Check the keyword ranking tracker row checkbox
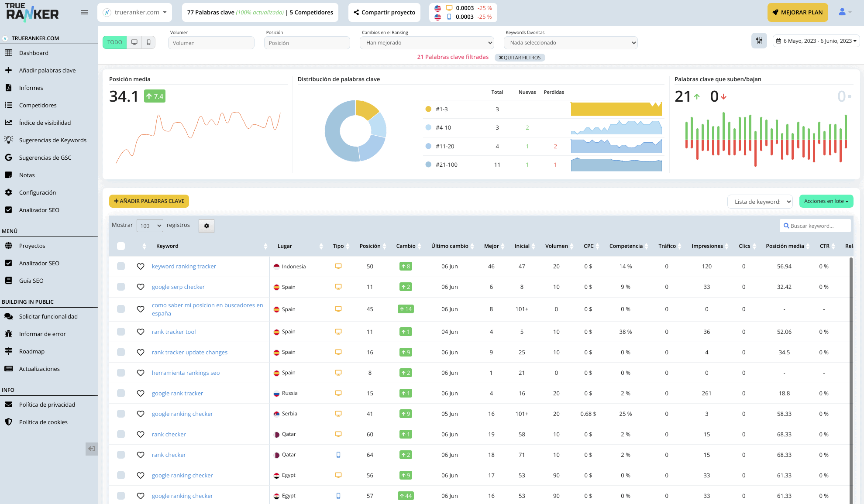Viewport: 864px width, 504px height. point(121,266)
